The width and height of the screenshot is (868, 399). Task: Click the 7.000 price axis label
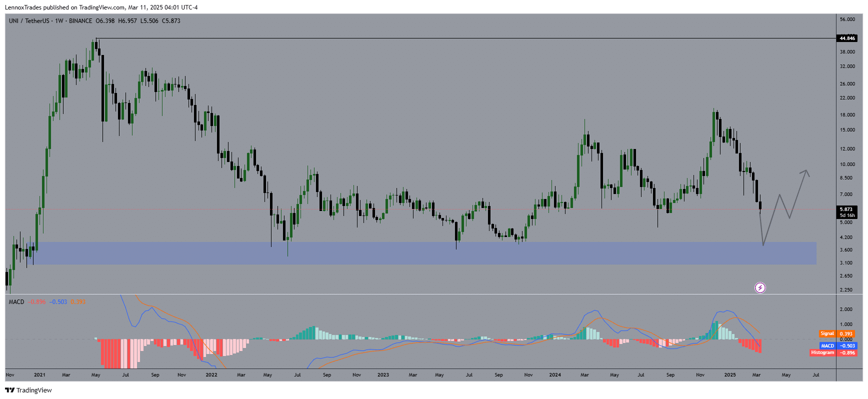pos(846,194)
